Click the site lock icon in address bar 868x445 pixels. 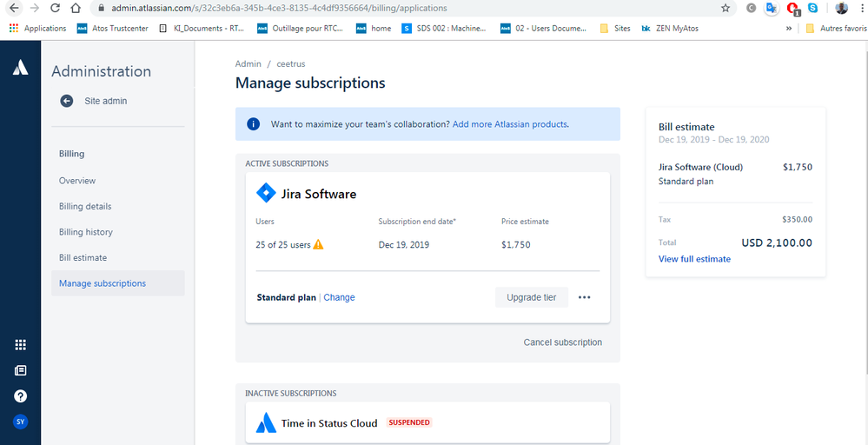pos(101,9)
